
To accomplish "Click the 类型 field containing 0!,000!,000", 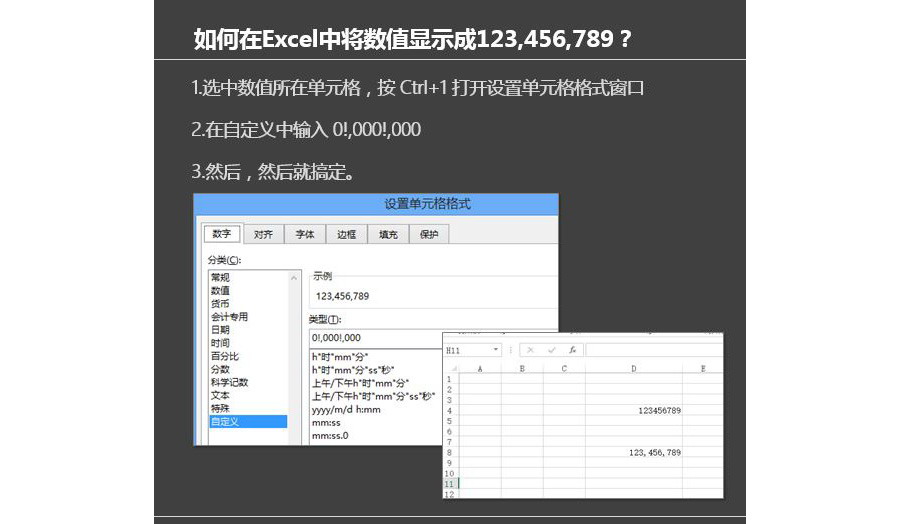I will point(375,338).
